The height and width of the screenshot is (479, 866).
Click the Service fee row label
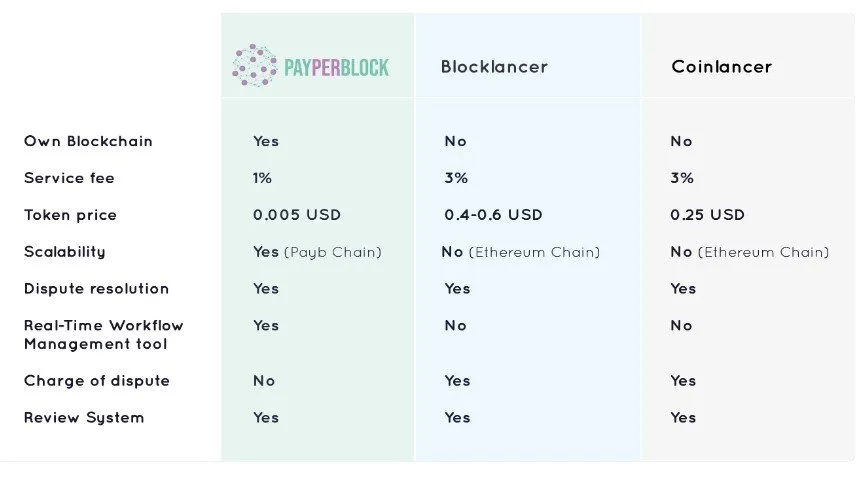coord(69,178)
